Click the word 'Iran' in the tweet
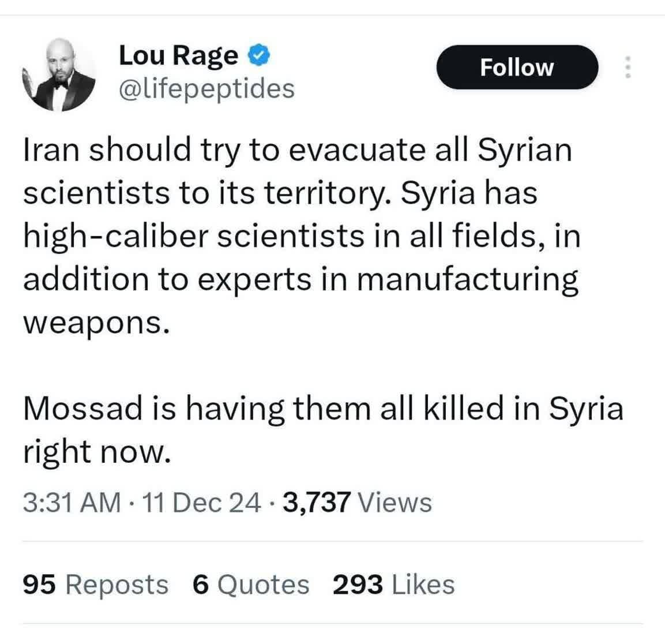Viewport: 665px width, 644px height. [x=52, y=149]
